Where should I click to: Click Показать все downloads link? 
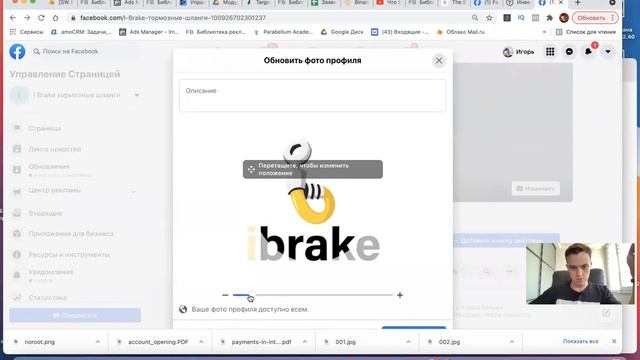pyautogui.click(x=580, y=341)
